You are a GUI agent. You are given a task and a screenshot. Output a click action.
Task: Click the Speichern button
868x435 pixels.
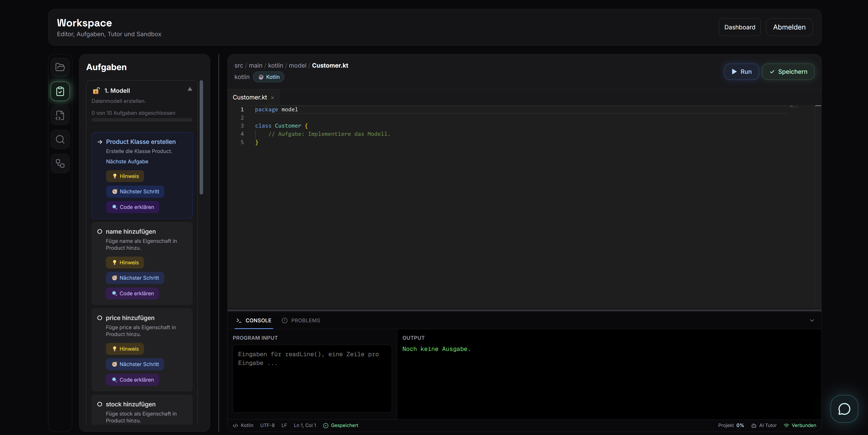788,72
